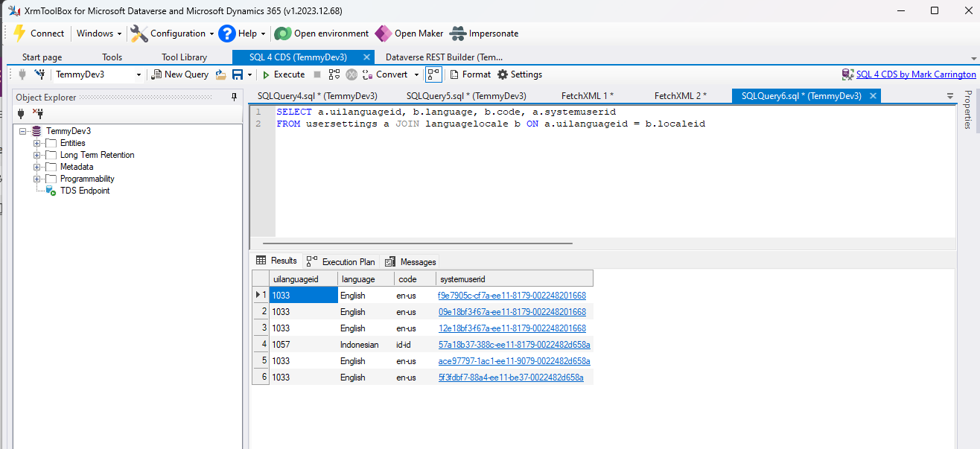
Task: Click Open Maker button
Action: (409, 34)
